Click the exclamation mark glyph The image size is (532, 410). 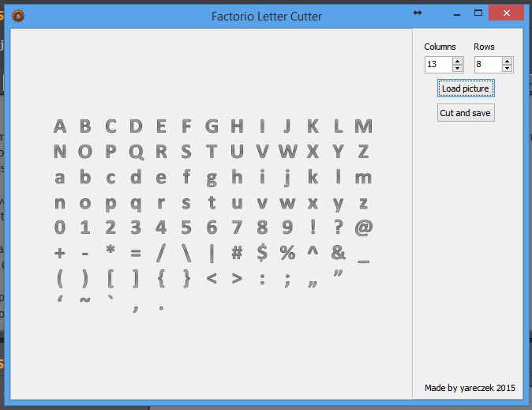(x=313, y=227)
